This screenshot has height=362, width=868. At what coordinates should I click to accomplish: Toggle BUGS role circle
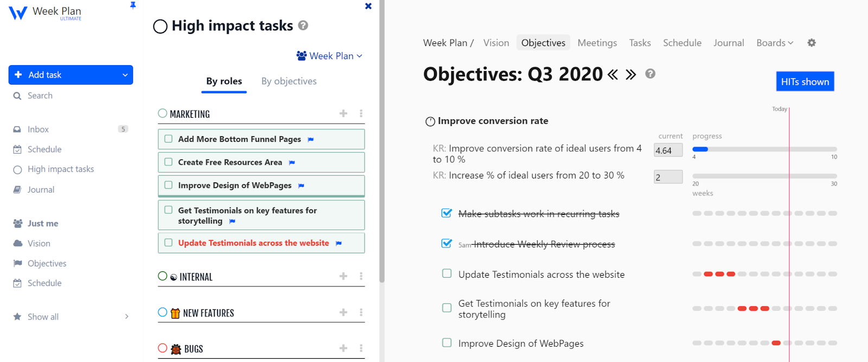click(162, 348)
